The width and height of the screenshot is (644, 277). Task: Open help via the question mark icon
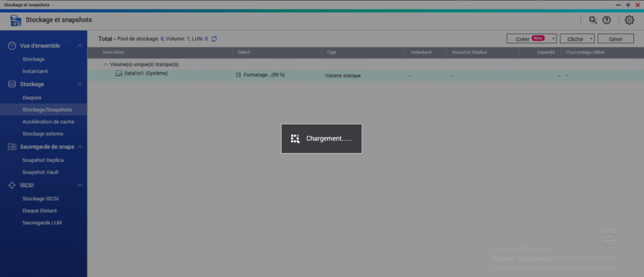point(606,20)
